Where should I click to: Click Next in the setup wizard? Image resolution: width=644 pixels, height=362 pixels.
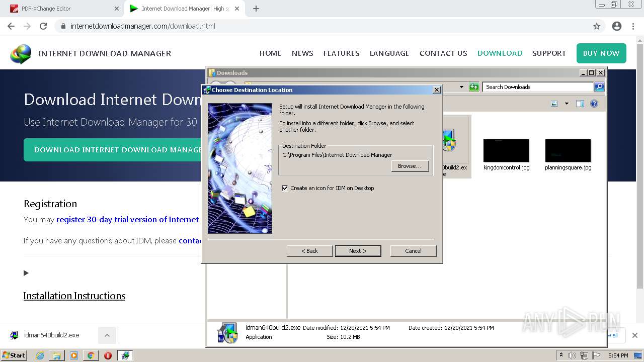358,251
